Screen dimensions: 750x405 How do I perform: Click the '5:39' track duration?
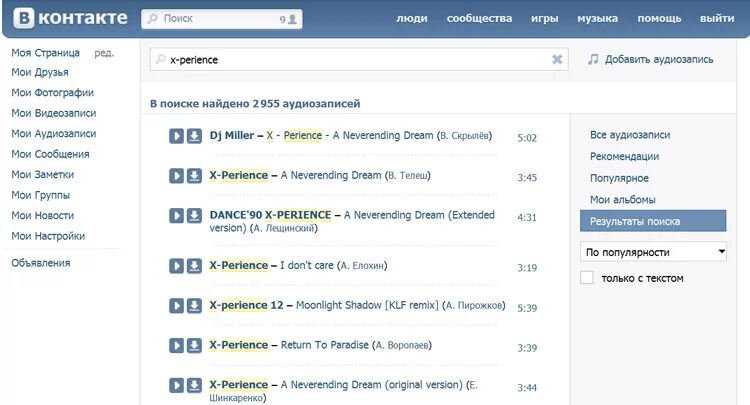coord(527,308)
